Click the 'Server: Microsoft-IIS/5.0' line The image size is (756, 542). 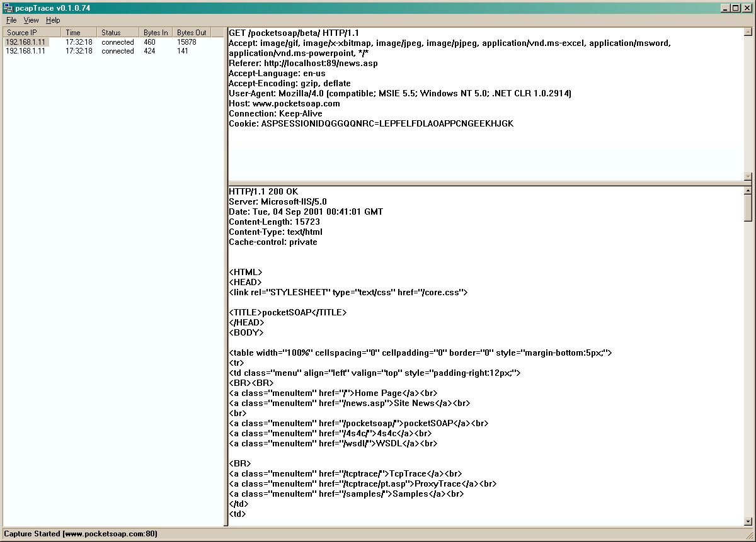click(278, 201)
